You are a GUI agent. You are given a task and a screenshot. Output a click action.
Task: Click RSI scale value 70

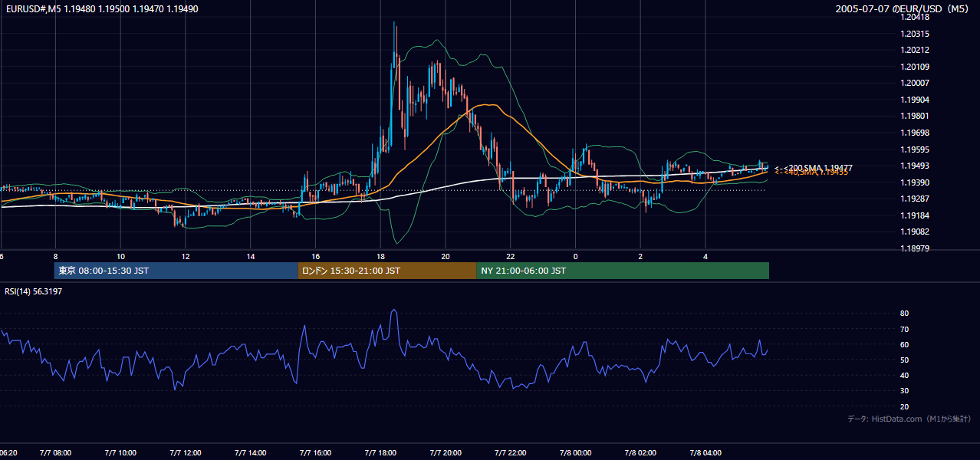tap(905, 329)
